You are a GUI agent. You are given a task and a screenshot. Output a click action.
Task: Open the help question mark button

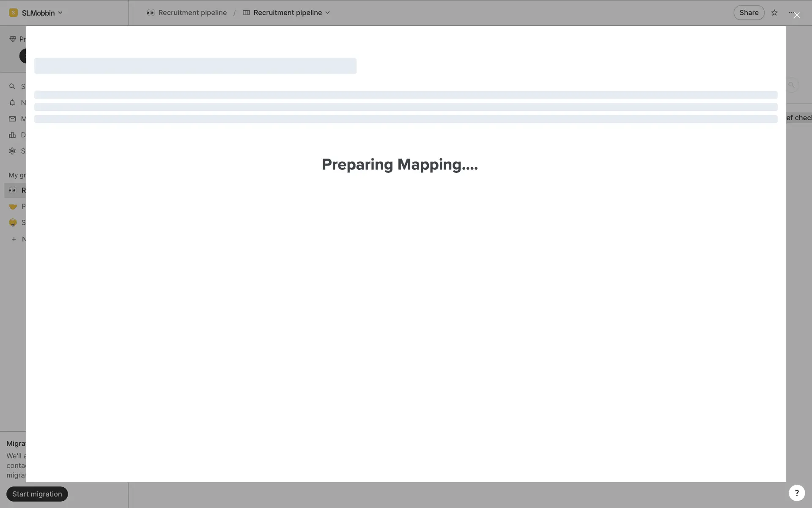point(796,493)
